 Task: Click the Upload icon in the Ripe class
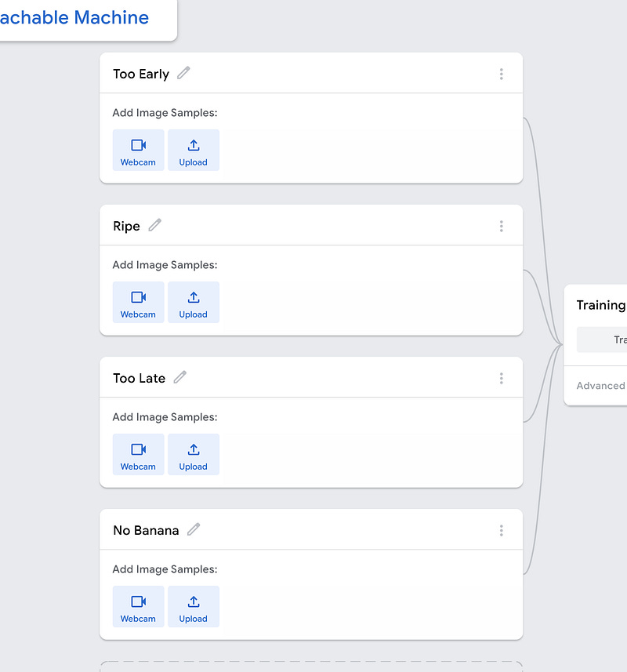[193, 302]
